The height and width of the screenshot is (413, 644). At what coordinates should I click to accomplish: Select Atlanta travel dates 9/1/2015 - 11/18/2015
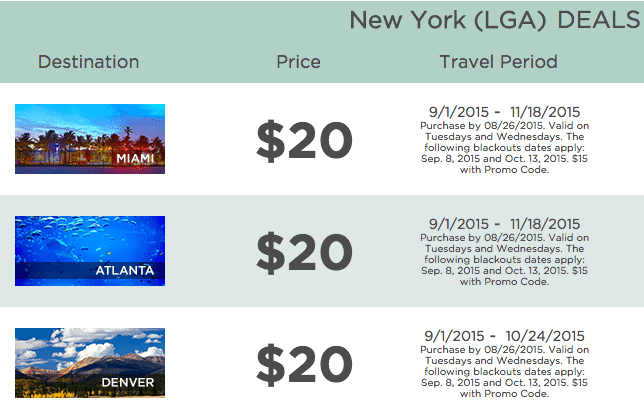[x=504, y=224]
